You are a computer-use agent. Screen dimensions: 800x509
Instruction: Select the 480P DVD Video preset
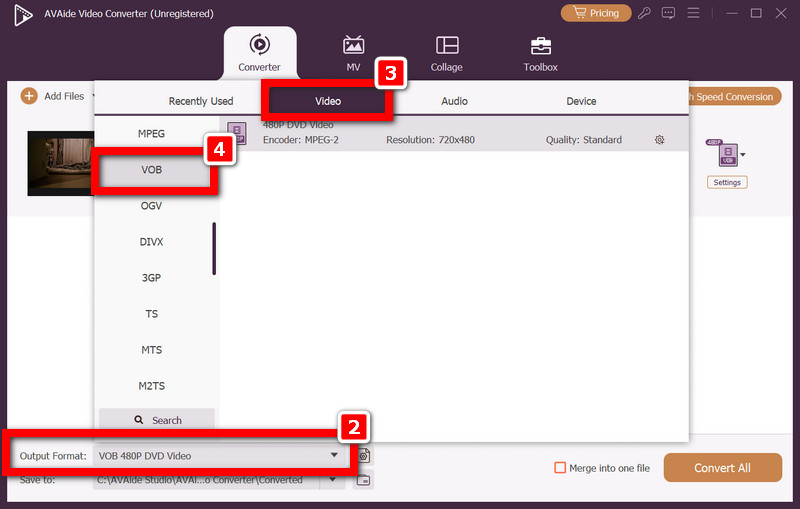pyautogui.click(x=454, y=134)
